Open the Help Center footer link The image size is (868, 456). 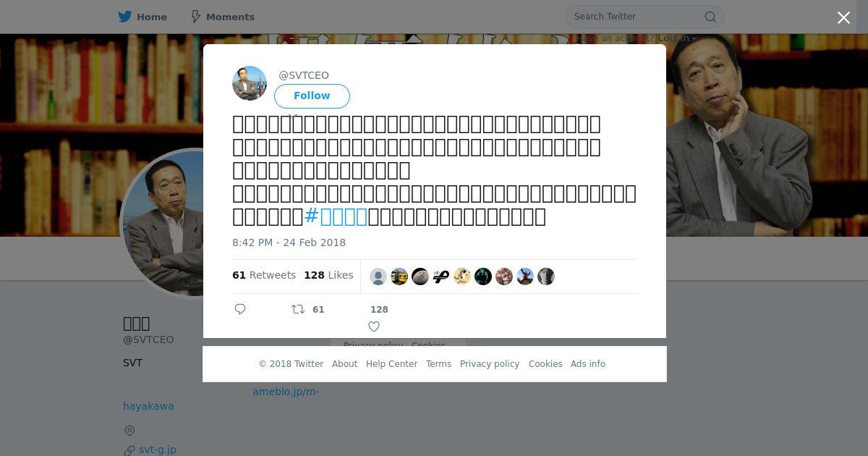coord(391,364)
